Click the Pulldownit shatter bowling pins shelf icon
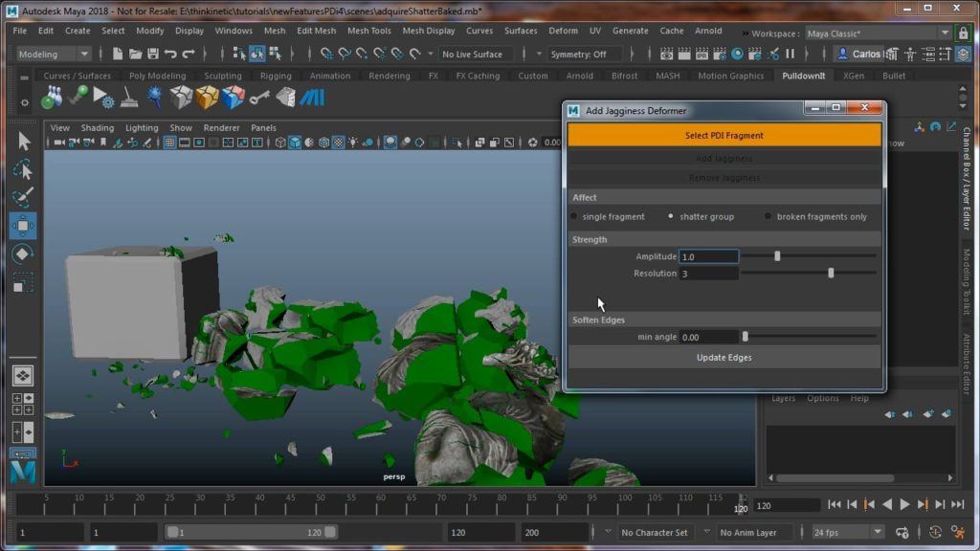Image resolution: width=980 pixels, height=551 pixels. coord(53,96)
